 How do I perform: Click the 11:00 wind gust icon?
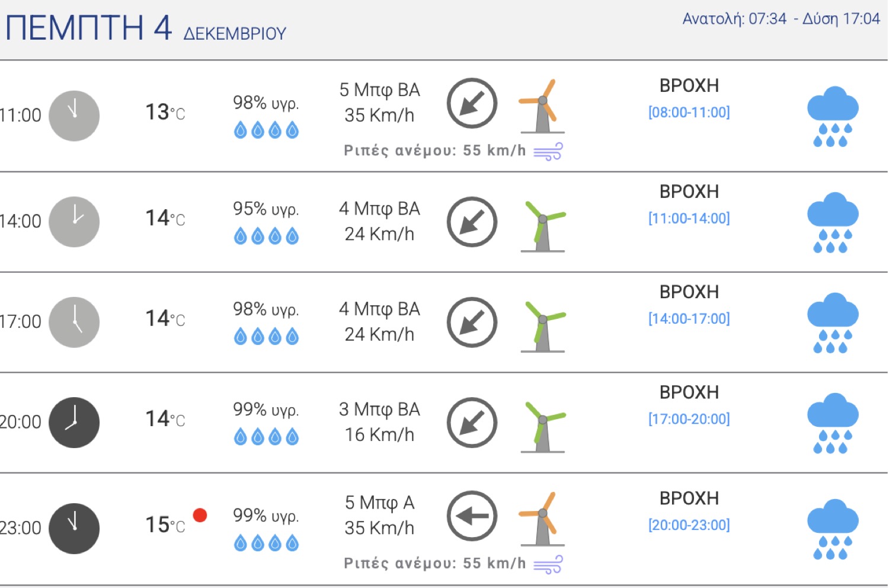coord(548,152)
